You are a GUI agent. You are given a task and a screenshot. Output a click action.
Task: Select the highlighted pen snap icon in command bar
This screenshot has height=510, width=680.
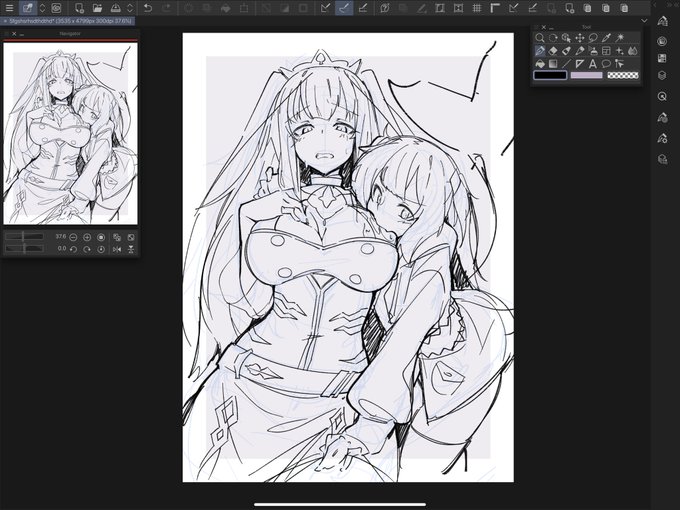[344, 8]
